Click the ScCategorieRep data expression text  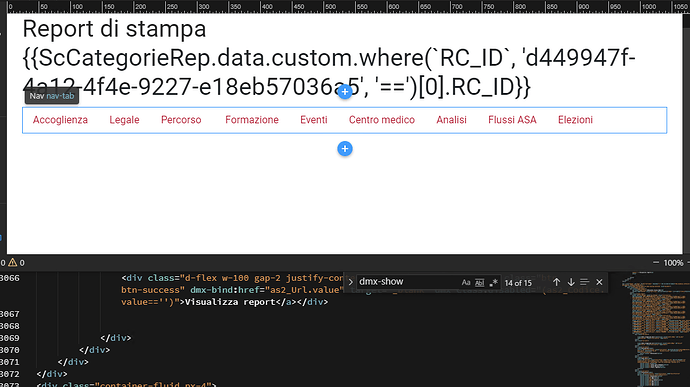[x=329, y=73]
